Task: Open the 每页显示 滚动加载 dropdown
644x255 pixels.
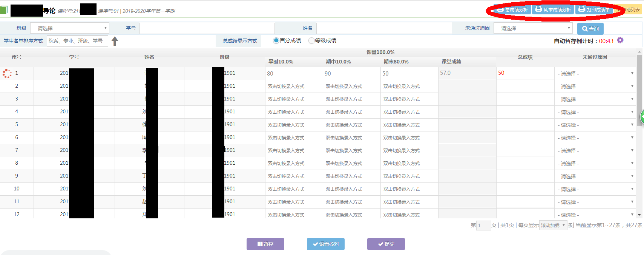Action: coord(553,225)
